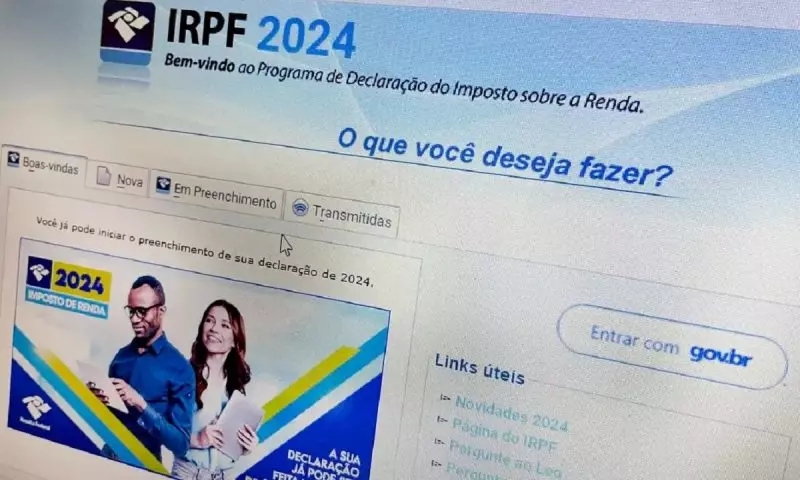Click the Receita Federal logo beside IRPF 2024
The height and width of the screenshot is (480, 800).
click(x=128, y=32)
